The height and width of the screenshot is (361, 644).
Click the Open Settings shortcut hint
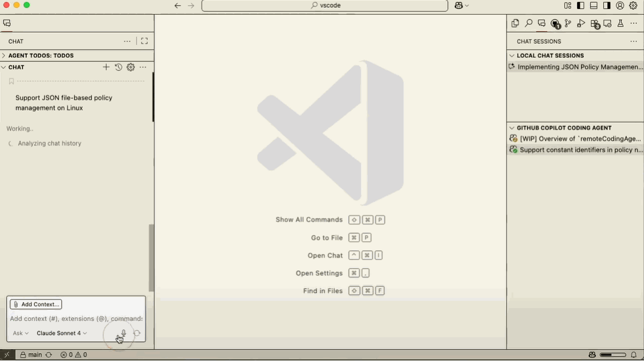coord(333,273)
